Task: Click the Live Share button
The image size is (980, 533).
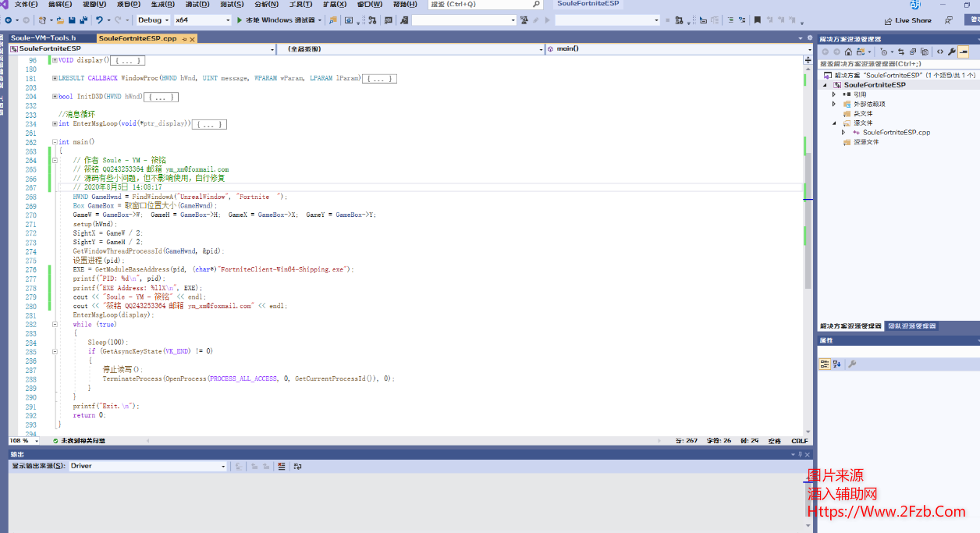Action: click(x=907, y=20)
